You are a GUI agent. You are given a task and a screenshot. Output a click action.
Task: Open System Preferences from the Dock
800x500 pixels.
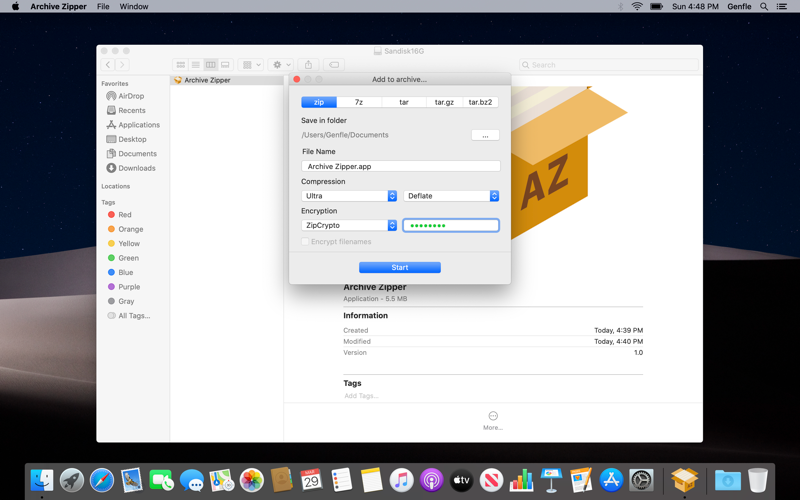[641, 480]
